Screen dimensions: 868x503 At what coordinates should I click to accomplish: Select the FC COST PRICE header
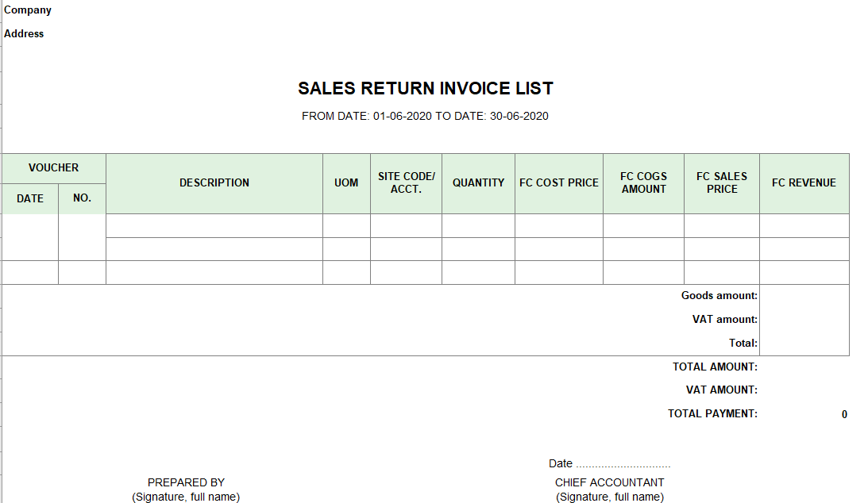(x=559, y=183)
